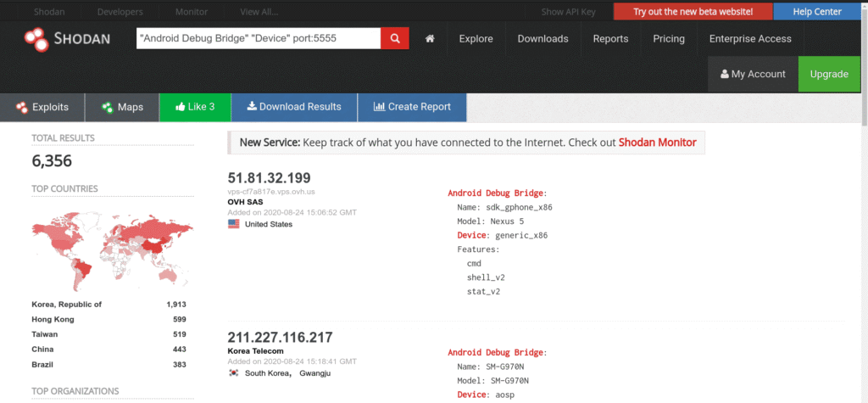Go to home via house icon

(430, 39)
